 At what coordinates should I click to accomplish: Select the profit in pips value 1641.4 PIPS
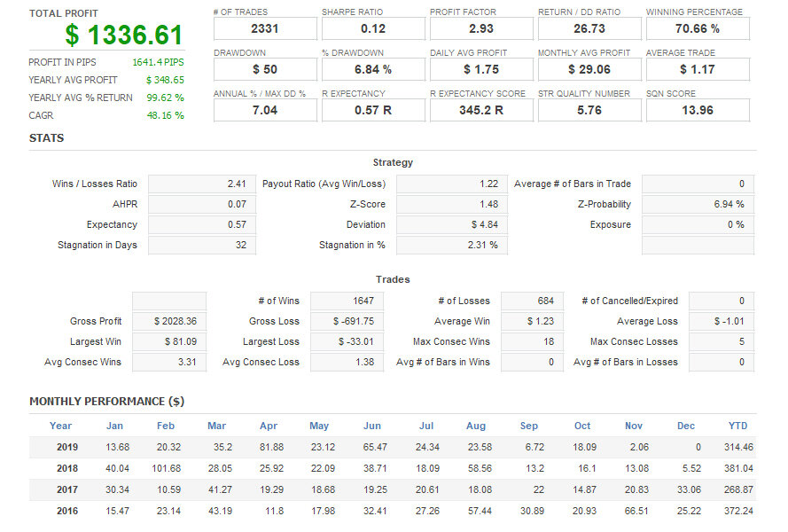(158, 62)
